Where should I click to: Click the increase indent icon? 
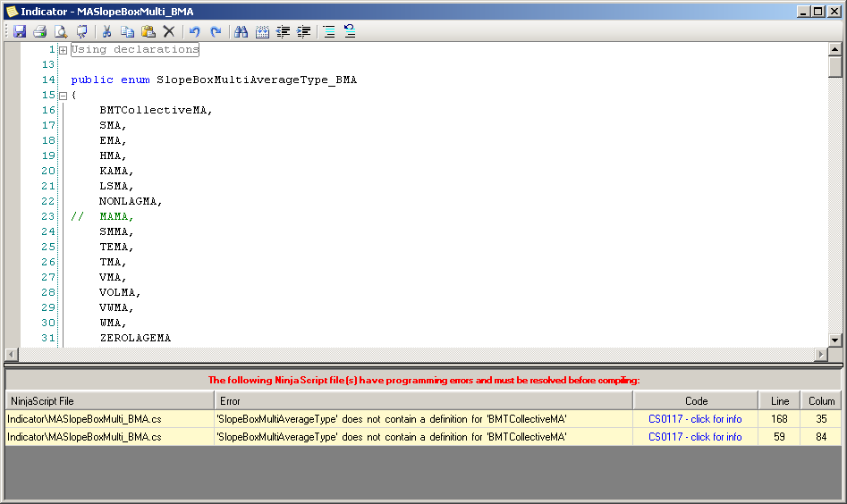[304, 32]
